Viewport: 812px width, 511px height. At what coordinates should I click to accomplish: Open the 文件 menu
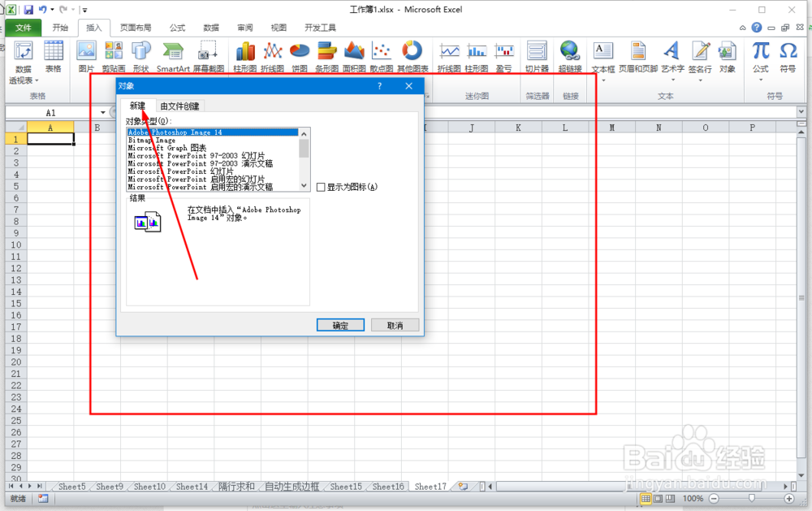pos(24,28)
